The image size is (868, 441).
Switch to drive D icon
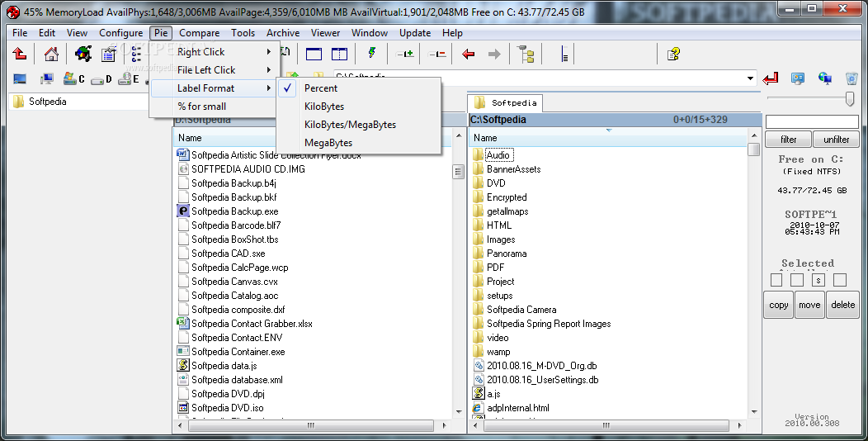101,79
